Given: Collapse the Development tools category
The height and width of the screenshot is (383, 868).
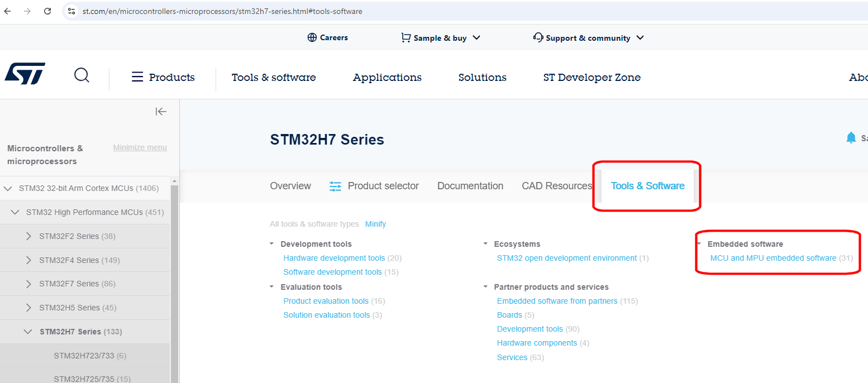Looking at the screenshot, I should coord(272,243).
